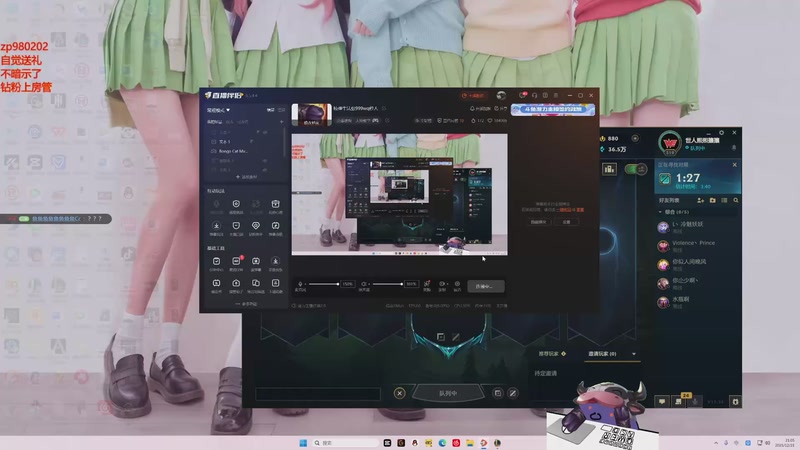The image size is (800, 450).
Task: Open the orange button in streaming app title bar
Action: [473, 95]
